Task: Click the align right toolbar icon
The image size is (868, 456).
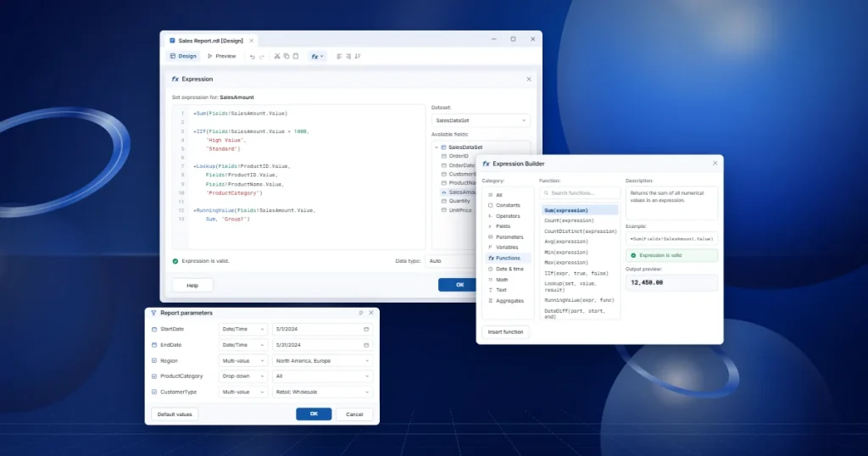Action: coord(348,57)
